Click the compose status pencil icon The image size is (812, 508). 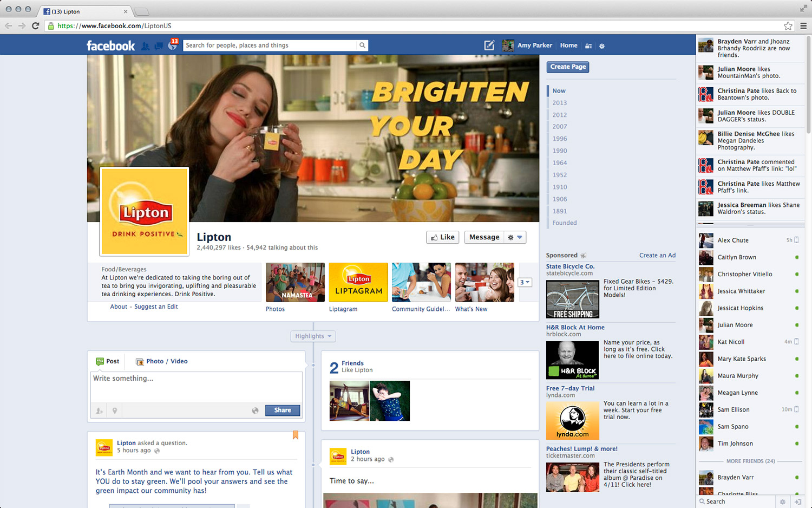coord(489,45)
